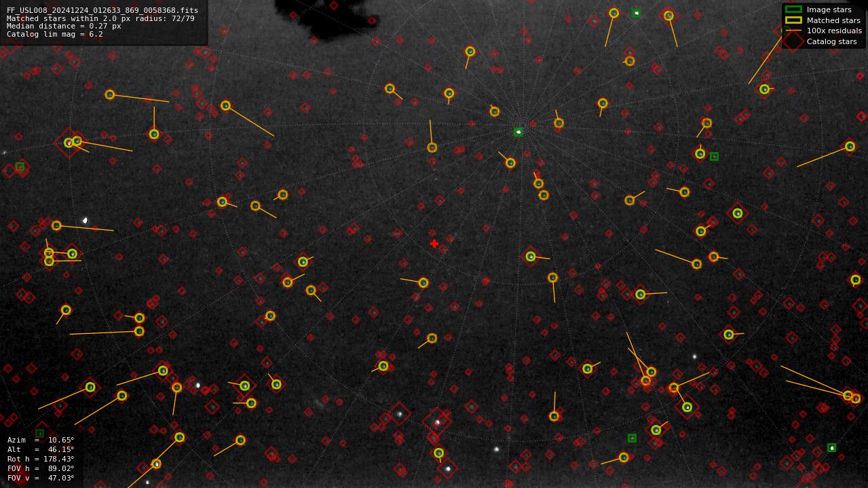This screenshot has height=488, width=868.
Task: Click the 'Azim = 10.65°' readout
Action: [x=41, y=440]
